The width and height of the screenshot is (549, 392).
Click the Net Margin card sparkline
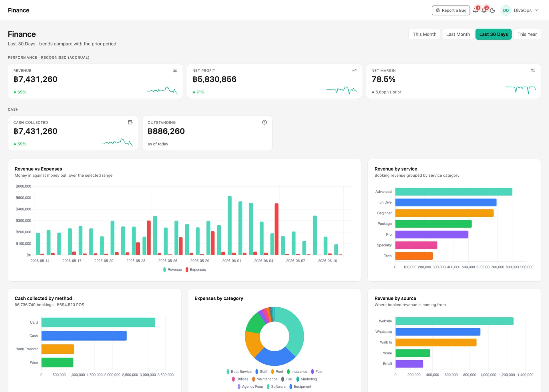520,90
